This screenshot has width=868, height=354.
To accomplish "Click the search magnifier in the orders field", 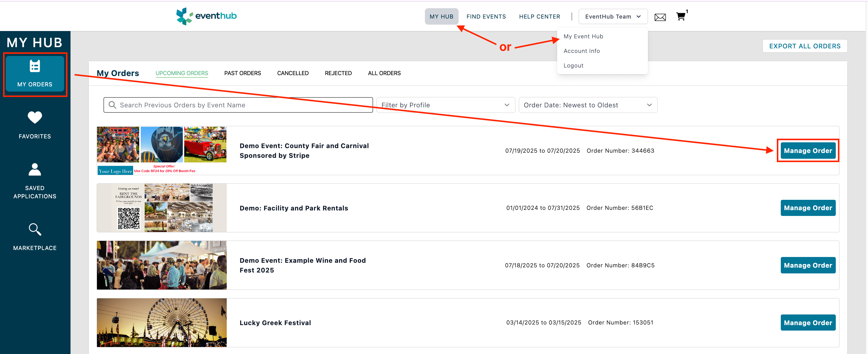I will click(112, 105).
